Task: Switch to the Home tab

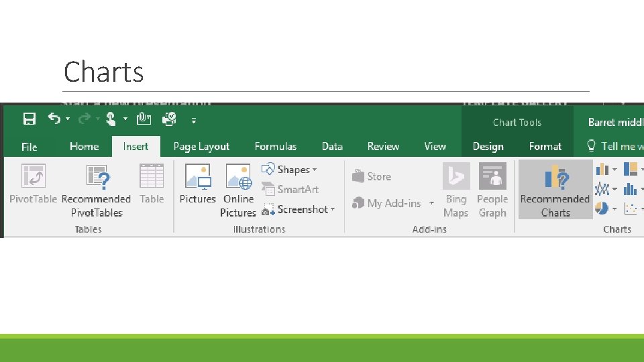Action: pyautogui.click(x=85, y=147)
